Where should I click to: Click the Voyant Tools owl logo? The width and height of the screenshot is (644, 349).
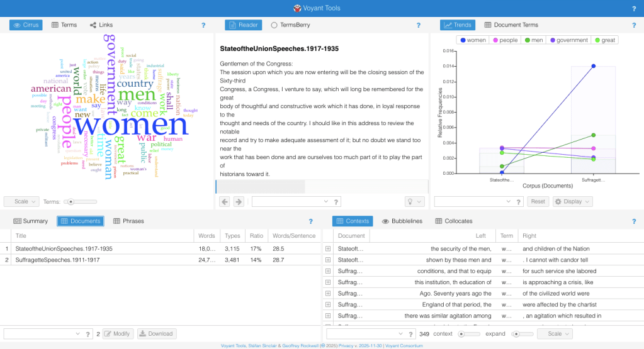[298, 8]
